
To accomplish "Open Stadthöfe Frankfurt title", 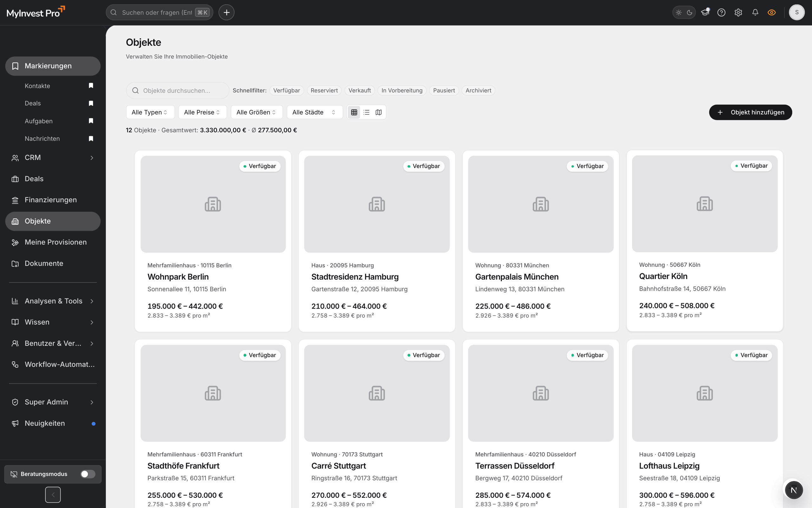I will [x=183, y=466].
